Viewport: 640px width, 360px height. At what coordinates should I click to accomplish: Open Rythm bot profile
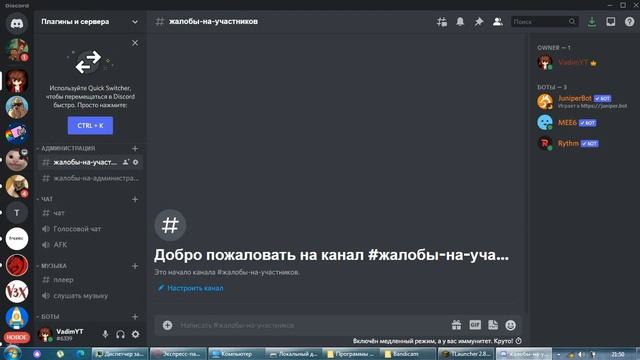584,143
